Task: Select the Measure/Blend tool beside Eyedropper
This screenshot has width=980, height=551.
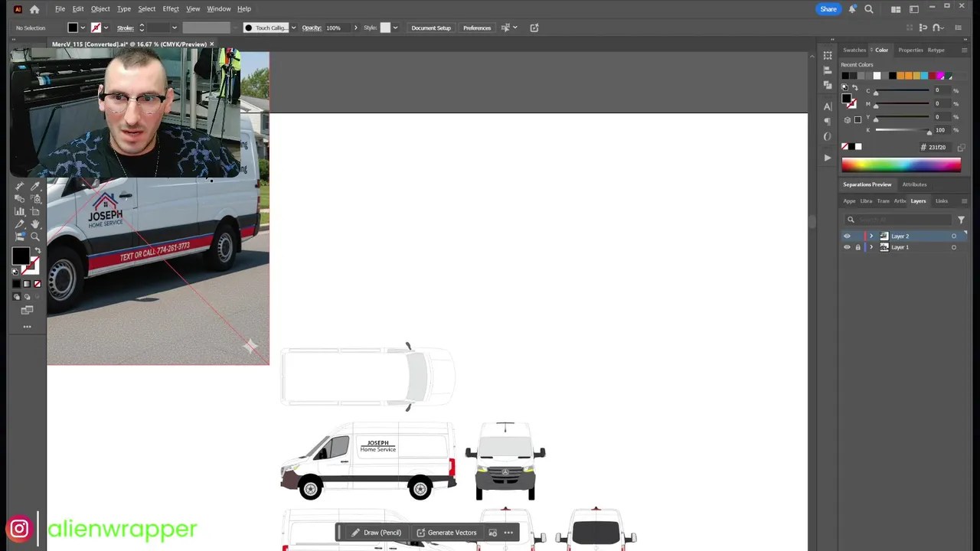Action: 19,186
